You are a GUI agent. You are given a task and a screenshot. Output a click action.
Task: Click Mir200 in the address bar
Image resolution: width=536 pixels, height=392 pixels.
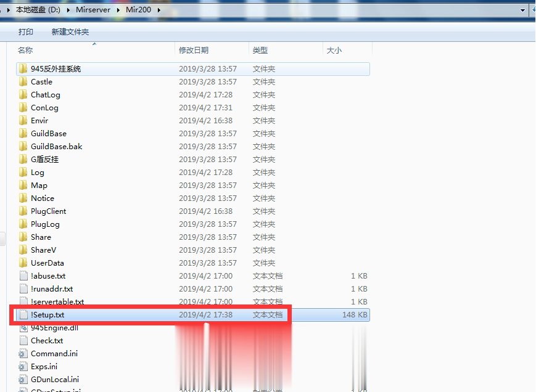coord(138,10)
